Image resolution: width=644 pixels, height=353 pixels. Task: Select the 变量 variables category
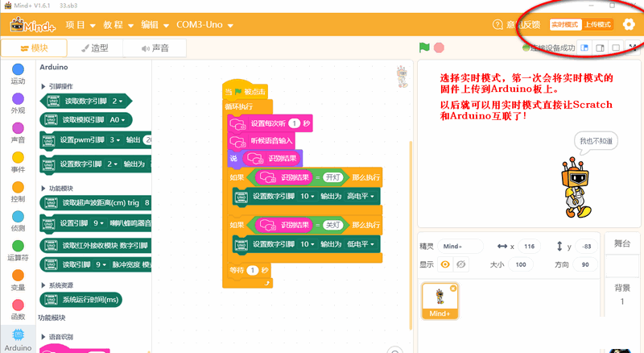(18, 280)
